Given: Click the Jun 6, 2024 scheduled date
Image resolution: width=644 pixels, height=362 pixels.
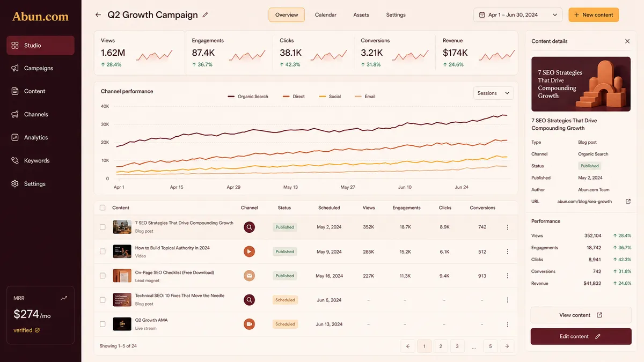Looking at the screenshot, I should point(329,300).
